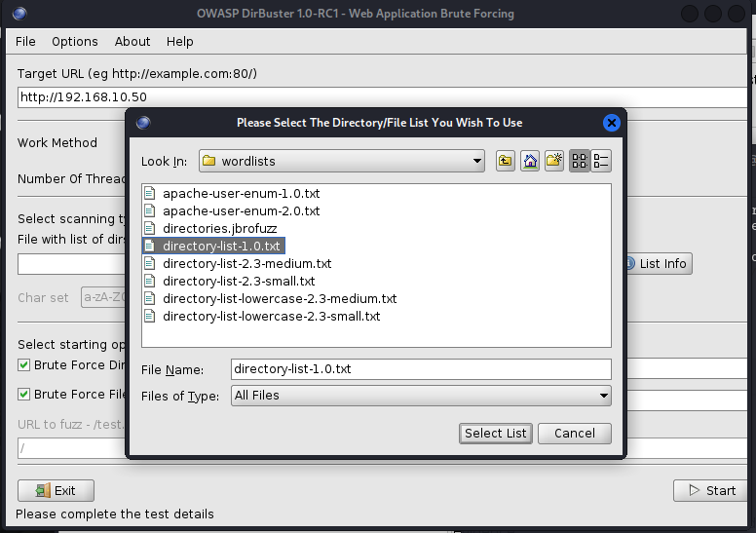This screenshot has width=756, height=533.
Task: Close the list selection dialog
Action: point(612,123)
